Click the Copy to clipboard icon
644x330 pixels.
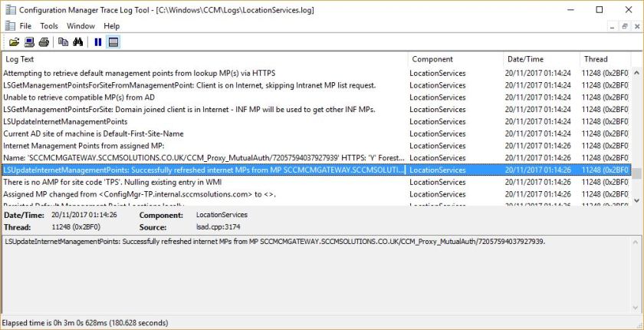coord(63,42)
